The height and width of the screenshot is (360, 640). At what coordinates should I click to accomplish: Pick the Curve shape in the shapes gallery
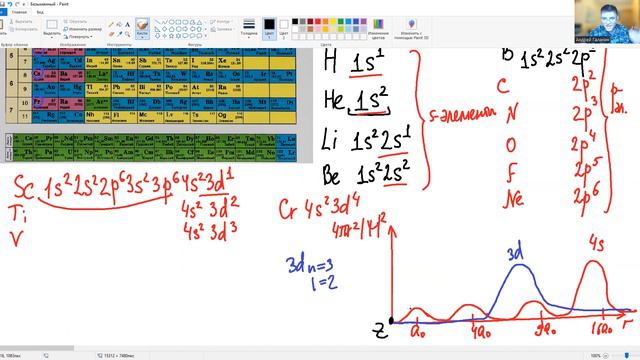coord(164,22)
